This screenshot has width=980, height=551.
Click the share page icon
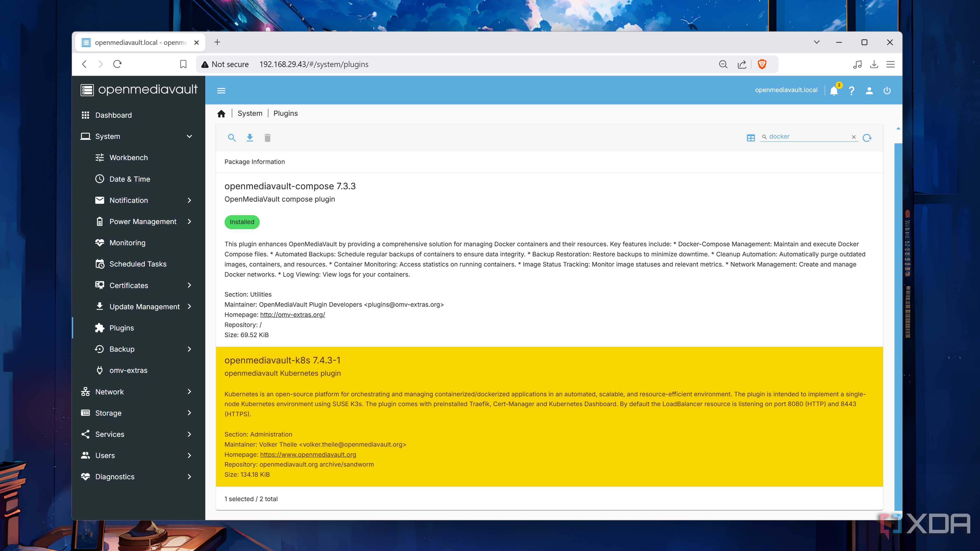[x=742, y=64]
